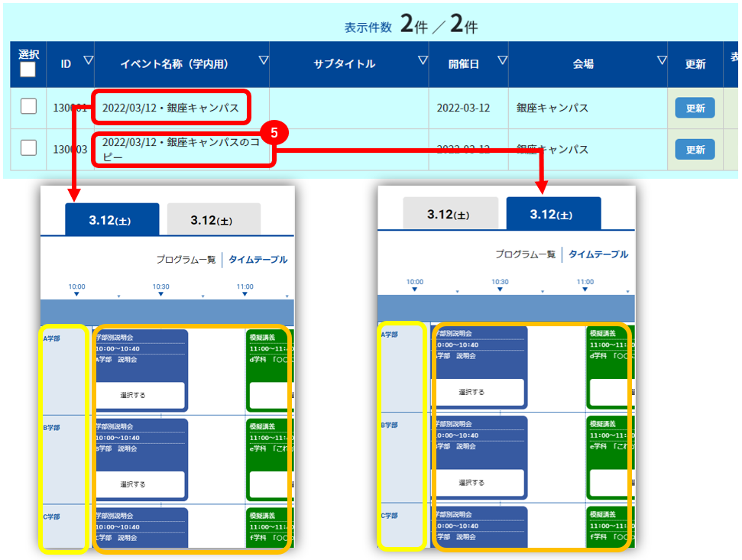The image size is (742, 560).
Task: Tick the select-all checkbox in the 選択 header
Action: (x=28, y=70)
